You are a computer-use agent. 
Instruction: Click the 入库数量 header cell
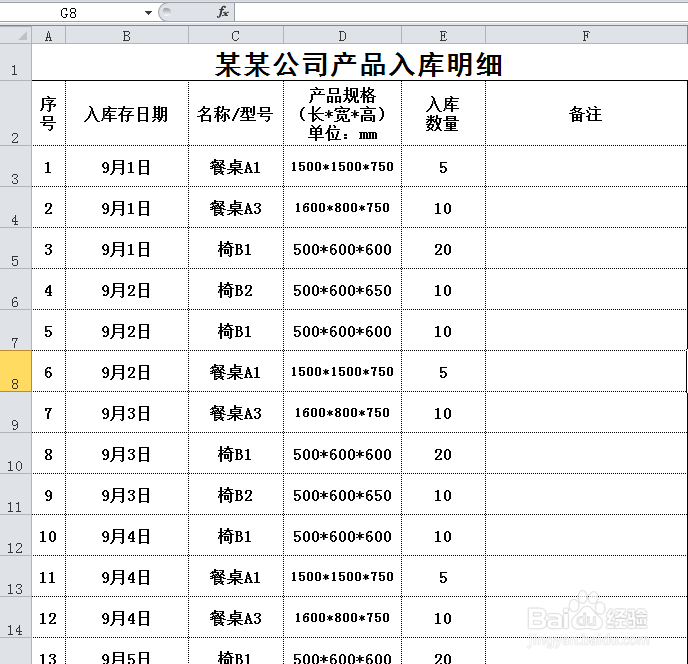(443, 113)
